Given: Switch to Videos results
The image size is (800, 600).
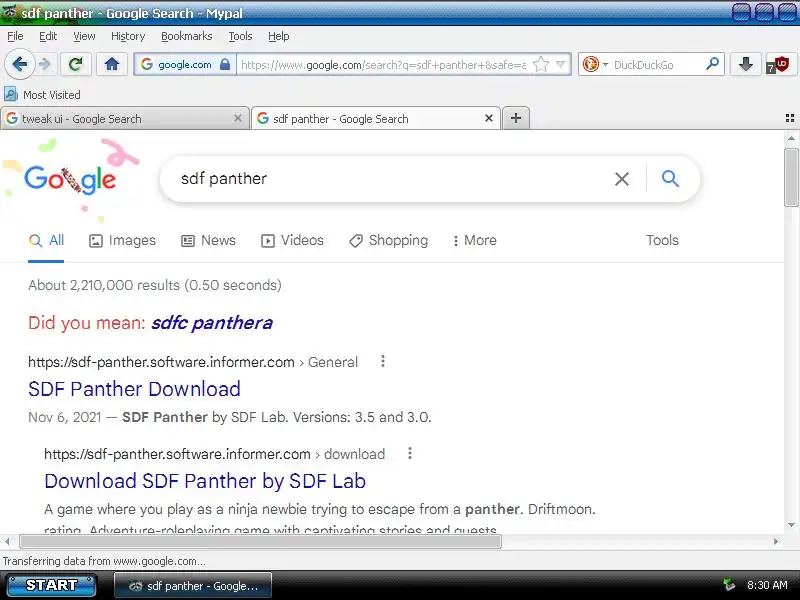Looking at the screenshot, I should [292, 240].
